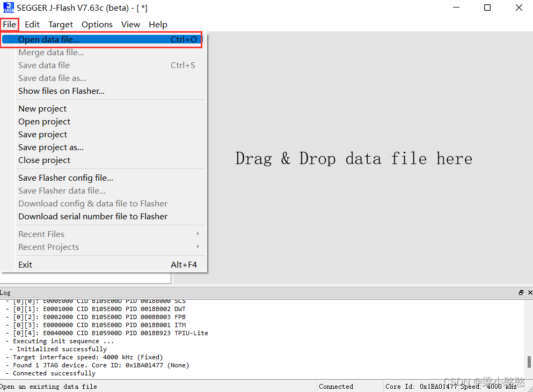
Task: Open the File menu
Action: pos(10,25)
